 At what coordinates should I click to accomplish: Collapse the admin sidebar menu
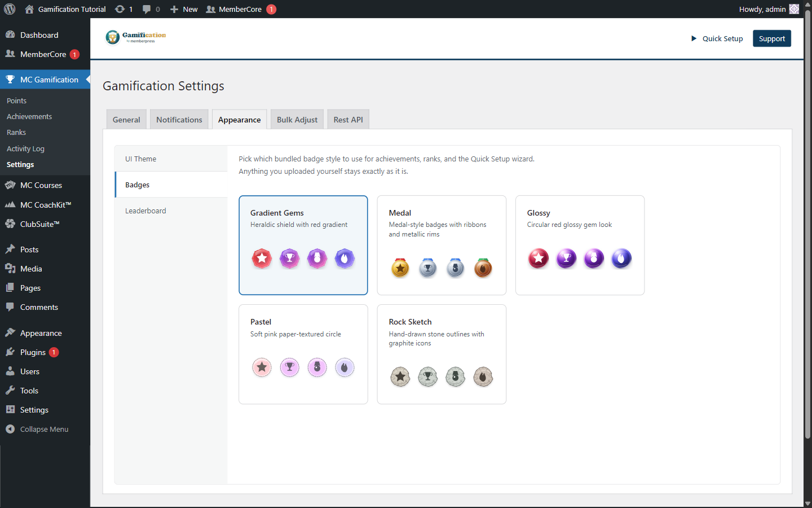[x=45, y=429]
